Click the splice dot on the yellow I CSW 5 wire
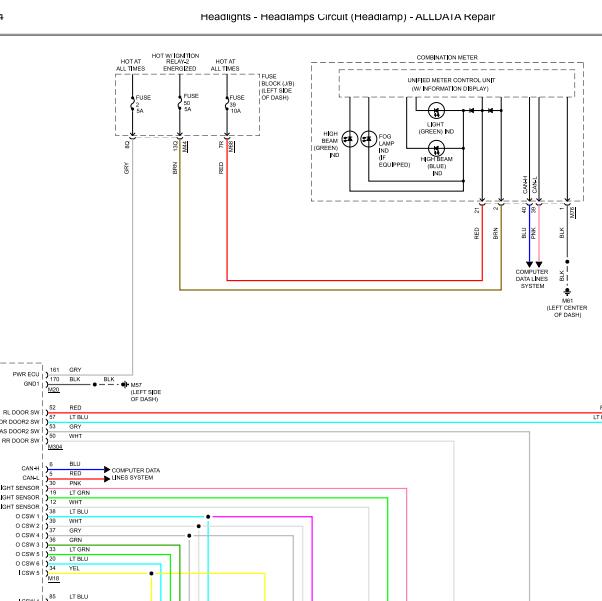This screenshot has height=601, width=602. point(151,573)
